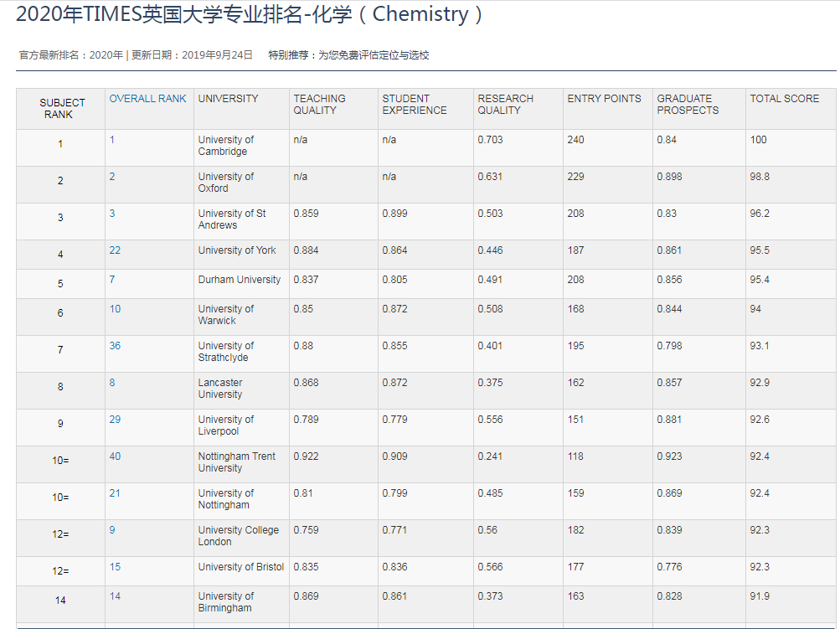Select the Durham University cell

point(241,284)
